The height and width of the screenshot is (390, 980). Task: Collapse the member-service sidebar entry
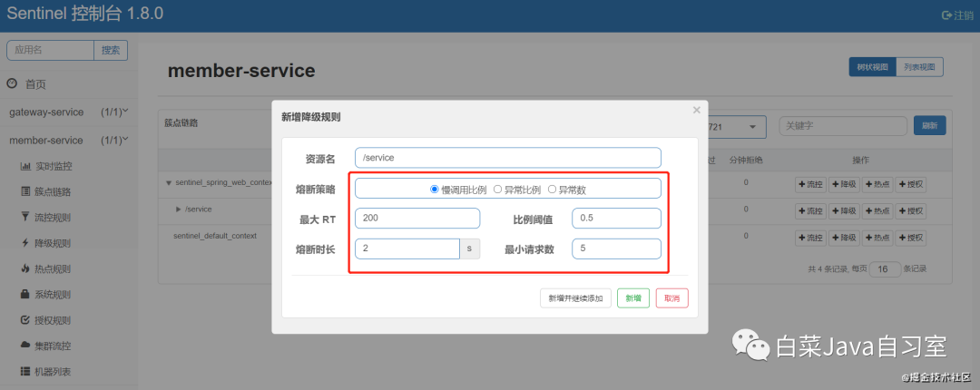tap(69, 140)
